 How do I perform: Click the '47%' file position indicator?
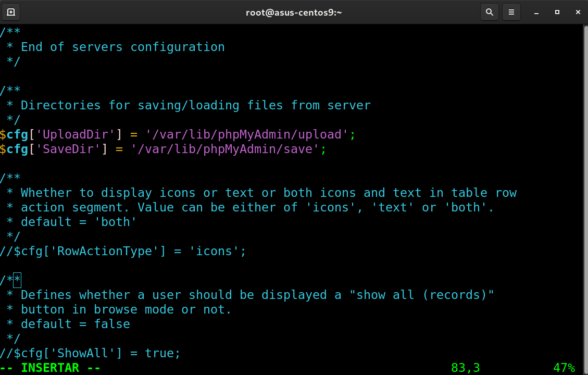564,368
